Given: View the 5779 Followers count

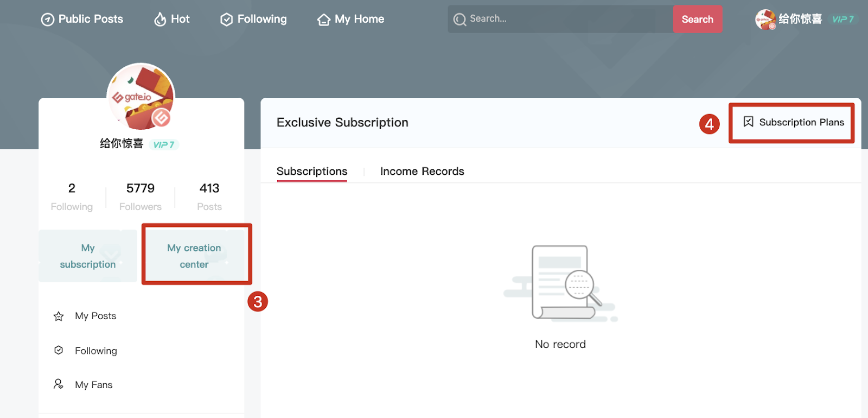Looking at the screenshot, I should 141,196.
